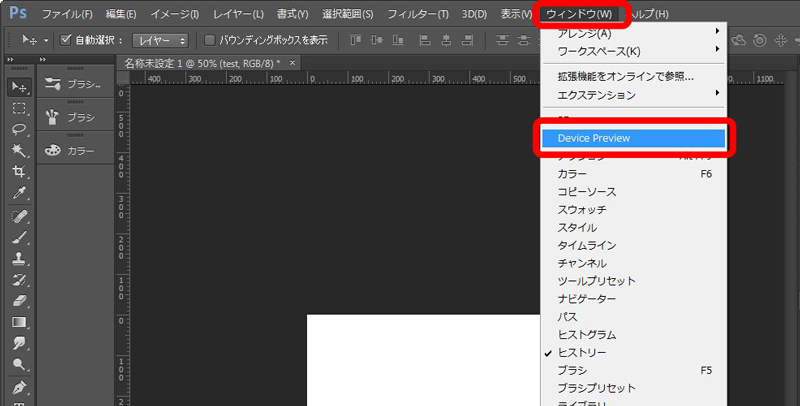Image resolution: width=800 pixels, height=406 pixels.
Task: Click align left edges icon
Action: [425, 40]
